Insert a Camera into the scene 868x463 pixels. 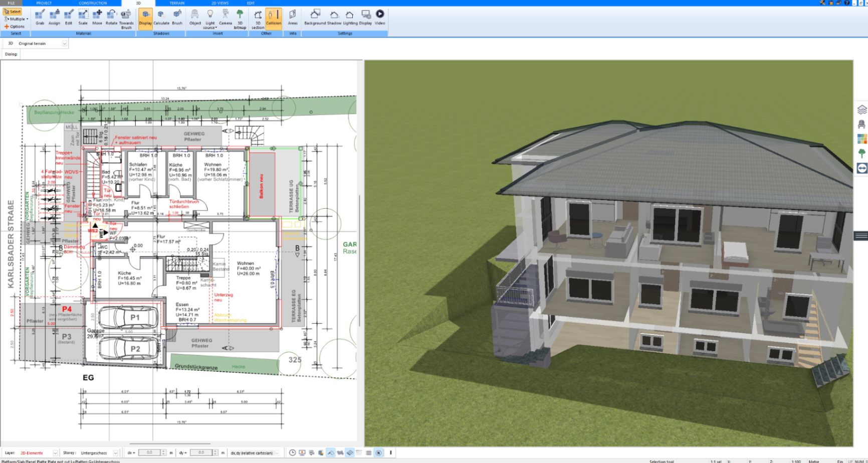tap(226, 17)
